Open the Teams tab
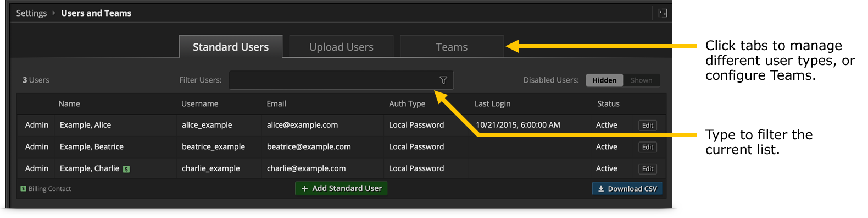The image size is (868, 218). tap(452, 47)
